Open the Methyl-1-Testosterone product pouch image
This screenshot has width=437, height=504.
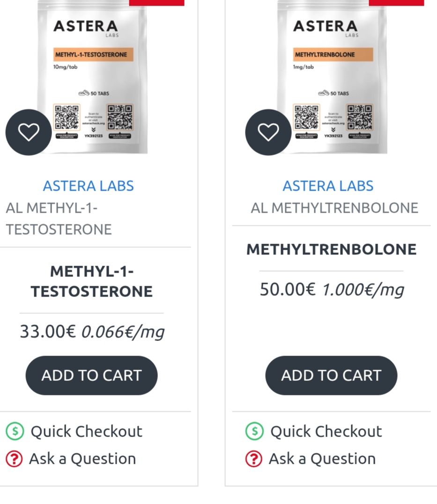(x=94, y=70)
